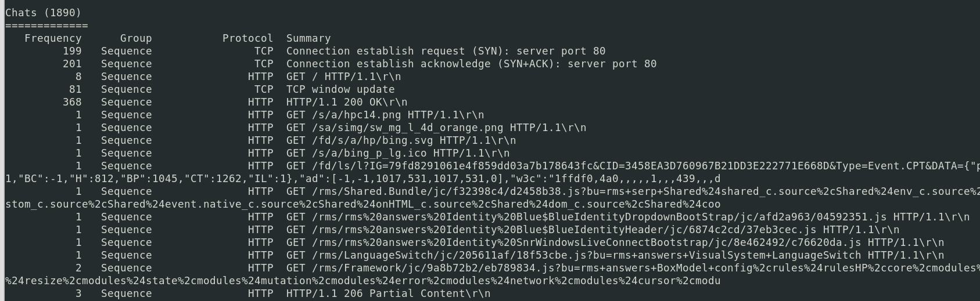Select the SYN+ACK connection acknowledge row

(471, 64)
